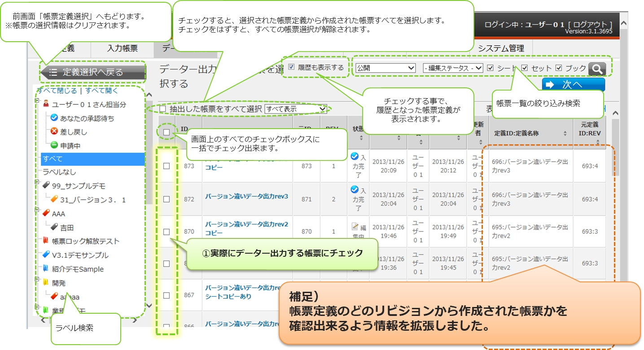The width and height of the screenshot is (644, 350).
Task: Click the blue tag icon beside V3.1デモサンプル
Action: pos(46,255)
